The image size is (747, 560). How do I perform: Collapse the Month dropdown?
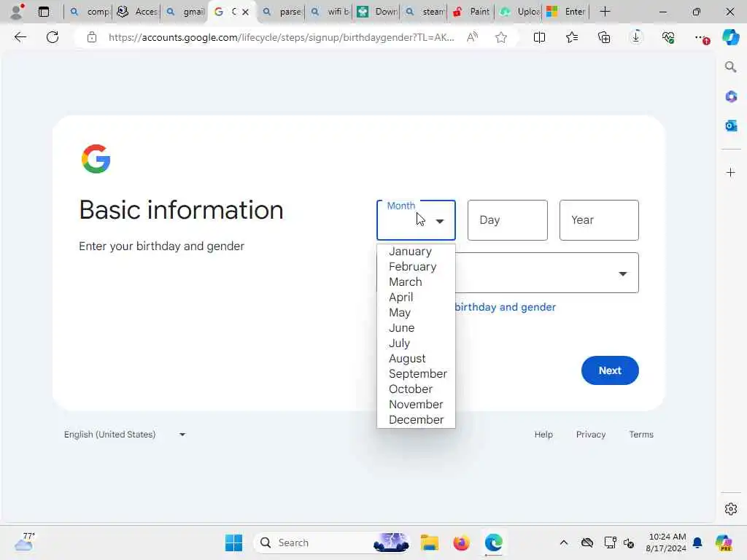tap(439, 221)
